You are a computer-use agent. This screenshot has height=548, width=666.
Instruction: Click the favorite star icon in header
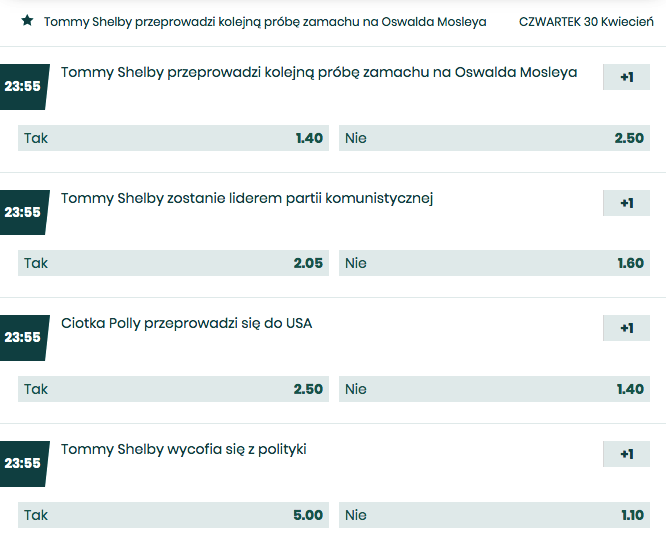(x=27, y=20)
